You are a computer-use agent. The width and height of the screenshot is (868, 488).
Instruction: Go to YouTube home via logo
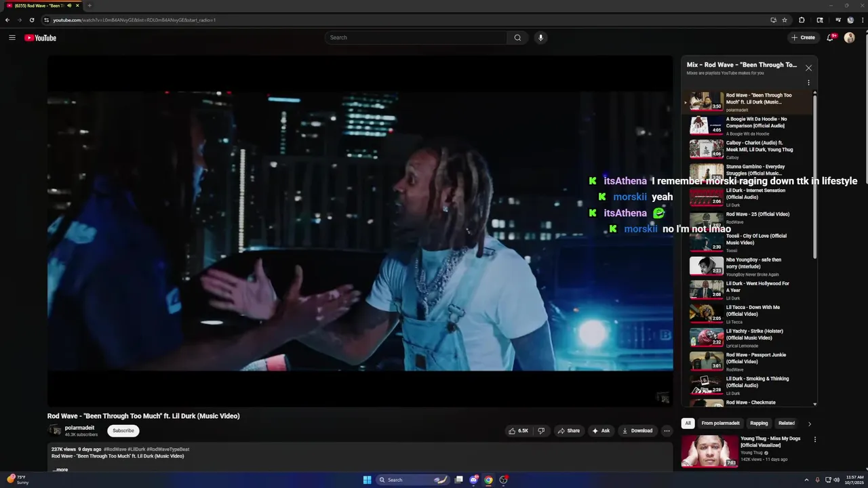40,38
